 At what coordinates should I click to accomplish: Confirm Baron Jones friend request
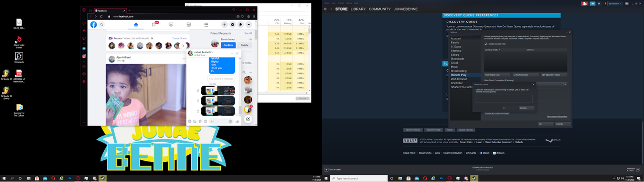(228, 45)
